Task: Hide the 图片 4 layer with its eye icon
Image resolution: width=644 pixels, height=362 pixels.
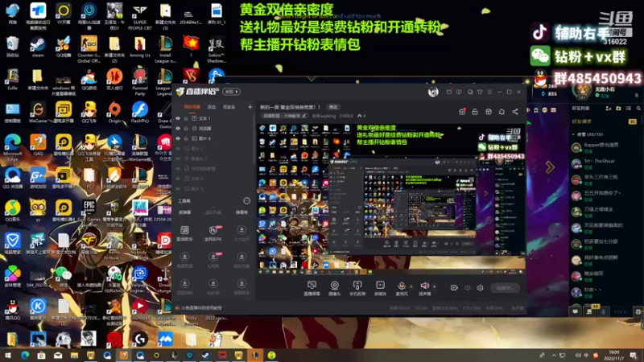Action: (178, 138)
